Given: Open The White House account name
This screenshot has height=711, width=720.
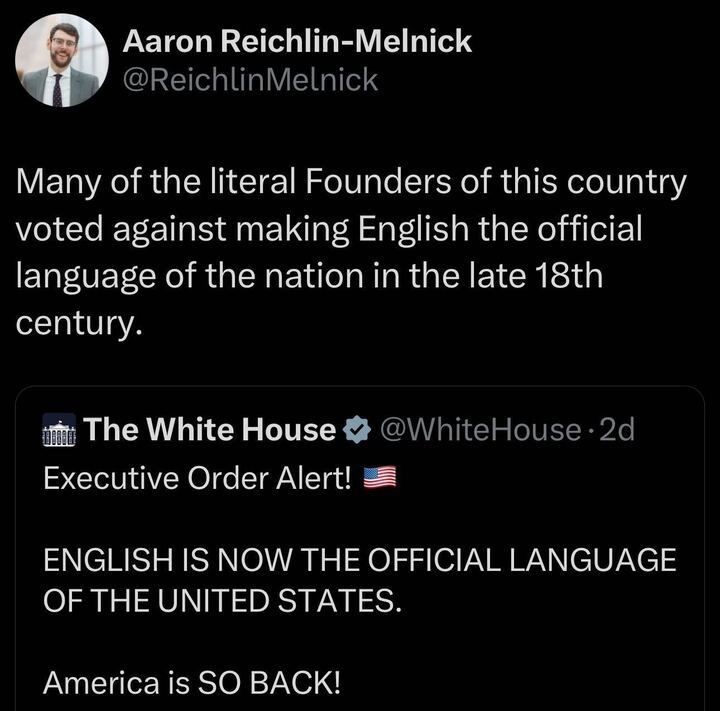Looking at the screenshot, I should (210, 431).
